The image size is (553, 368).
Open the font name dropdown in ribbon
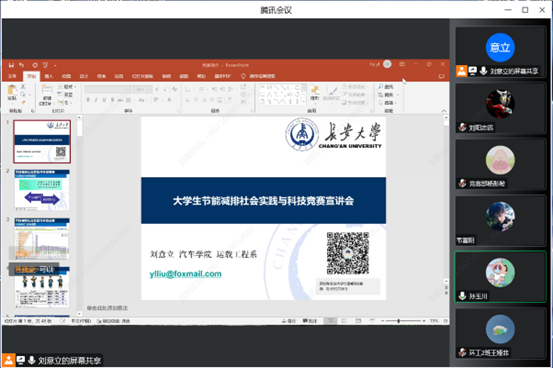click(x=108, y=89)
